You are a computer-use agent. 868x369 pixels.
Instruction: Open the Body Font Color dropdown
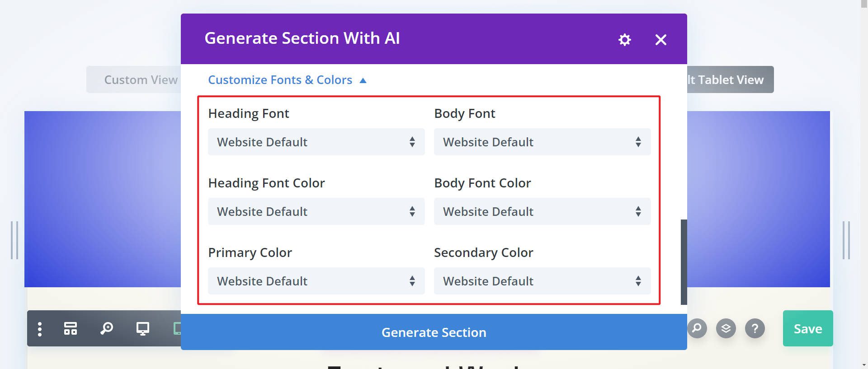(x=542, y=211)
